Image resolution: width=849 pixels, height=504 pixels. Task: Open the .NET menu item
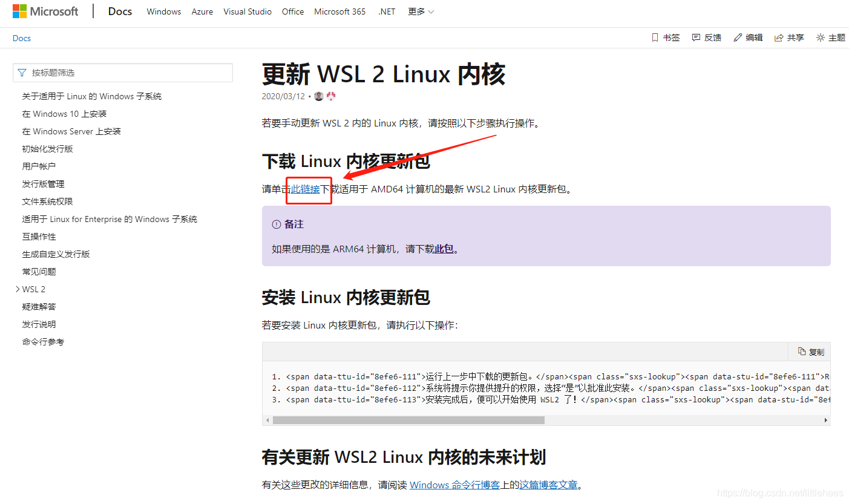pyautogui.click(x=387, y=11)
